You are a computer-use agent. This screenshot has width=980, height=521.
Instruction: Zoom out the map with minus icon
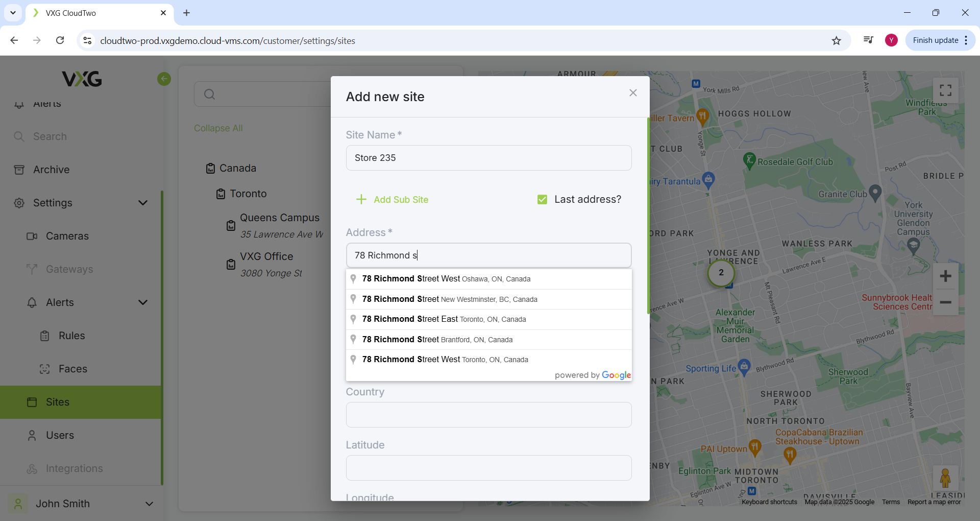click(945, 302)
